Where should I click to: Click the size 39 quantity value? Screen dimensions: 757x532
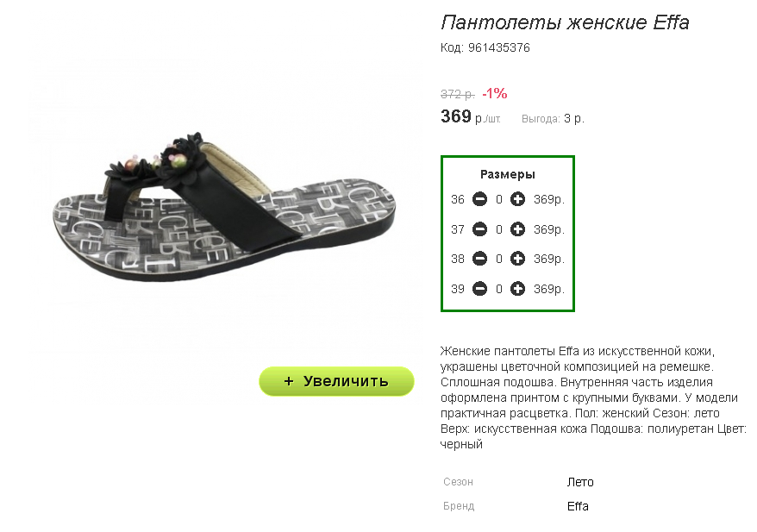[x=498, y=289]
